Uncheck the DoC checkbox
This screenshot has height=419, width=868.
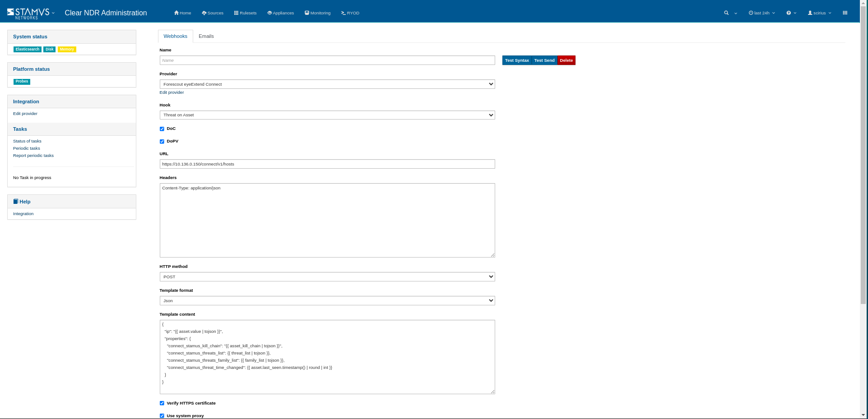162,129
